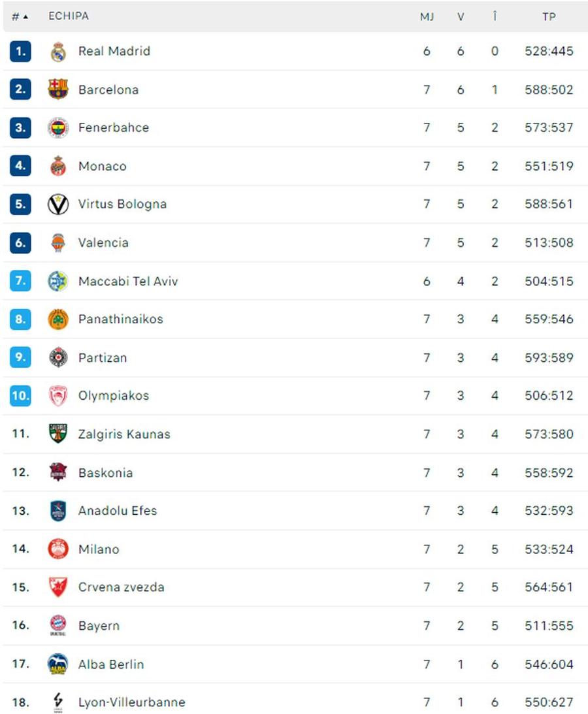Viewport: 588px width, 714px height.
Task: Sort standings by TP points header
Action: (549, 17)
